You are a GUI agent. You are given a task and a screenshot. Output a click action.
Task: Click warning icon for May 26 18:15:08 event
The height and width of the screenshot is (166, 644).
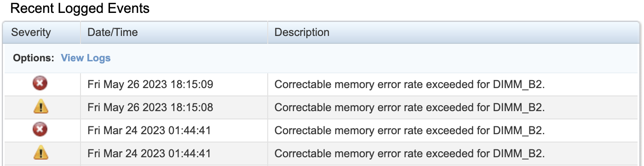pyautogui.click(x=41, y=107)
